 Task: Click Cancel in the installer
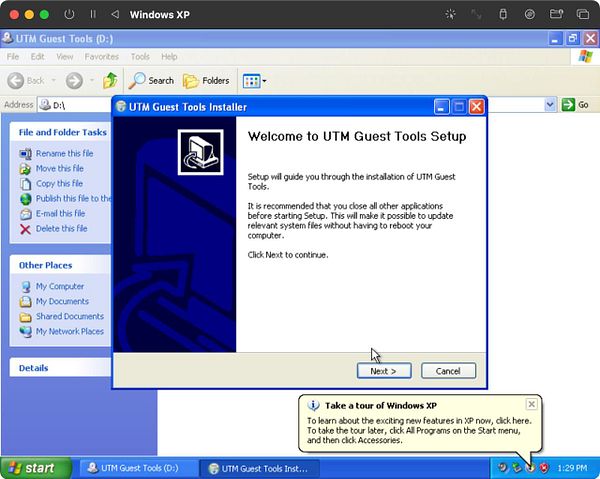coord(448,371)
